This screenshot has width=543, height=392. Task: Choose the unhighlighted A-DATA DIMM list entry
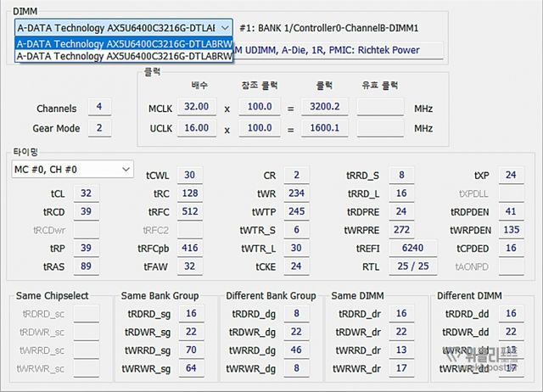pos(123,56)
